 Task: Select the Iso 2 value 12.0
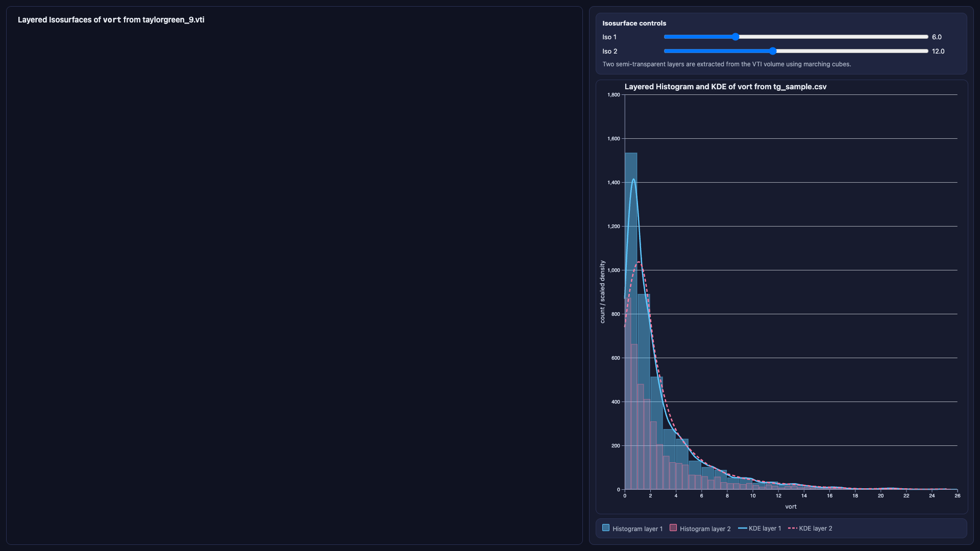pyautogui.click(x=938, y=52)
